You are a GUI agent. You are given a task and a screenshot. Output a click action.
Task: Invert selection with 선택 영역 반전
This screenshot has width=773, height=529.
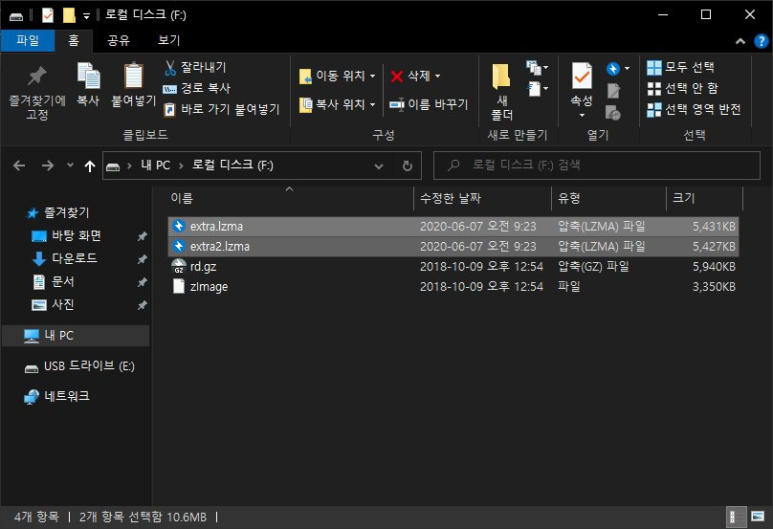tap(694, 109)
